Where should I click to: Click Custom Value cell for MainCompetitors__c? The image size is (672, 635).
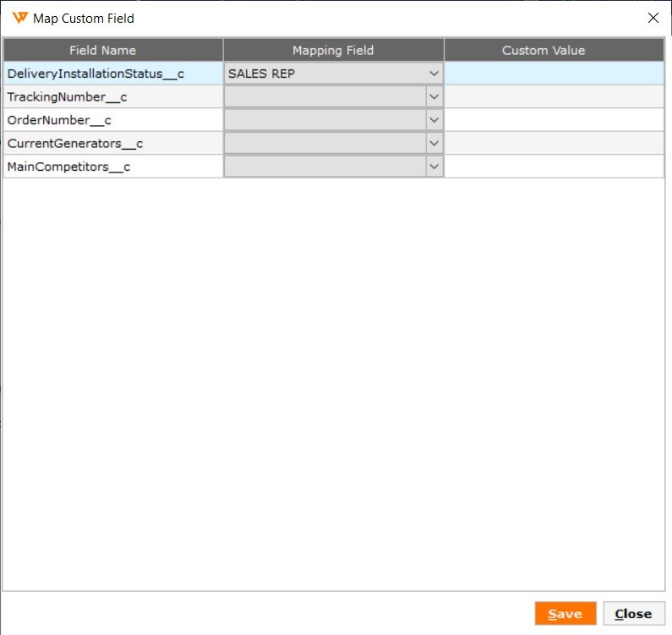tap(555, 166)
